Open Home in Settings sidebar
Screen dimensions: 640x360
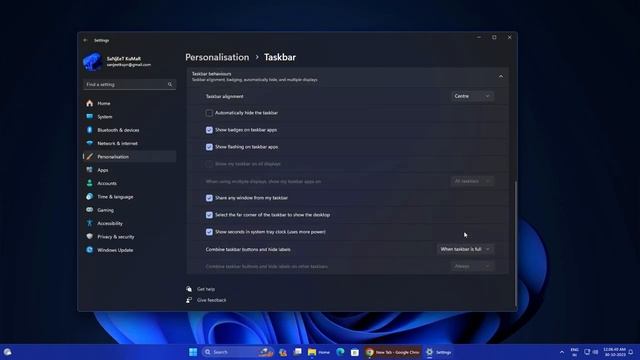(x=129, y=103)
